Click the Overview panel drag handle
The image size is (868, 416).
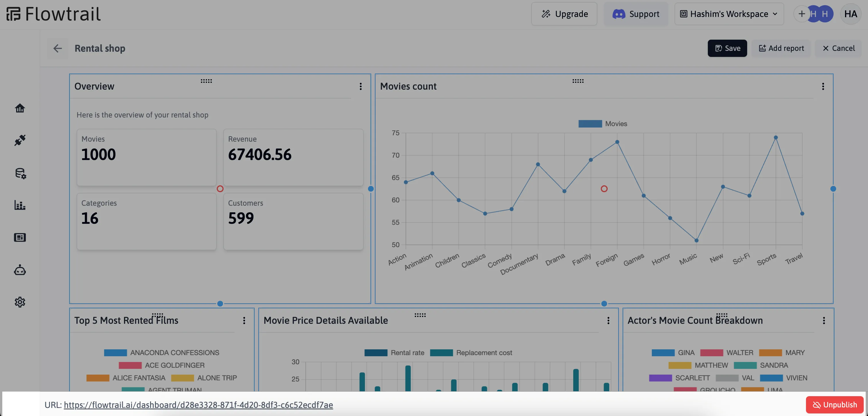click(x=206, y=81)
